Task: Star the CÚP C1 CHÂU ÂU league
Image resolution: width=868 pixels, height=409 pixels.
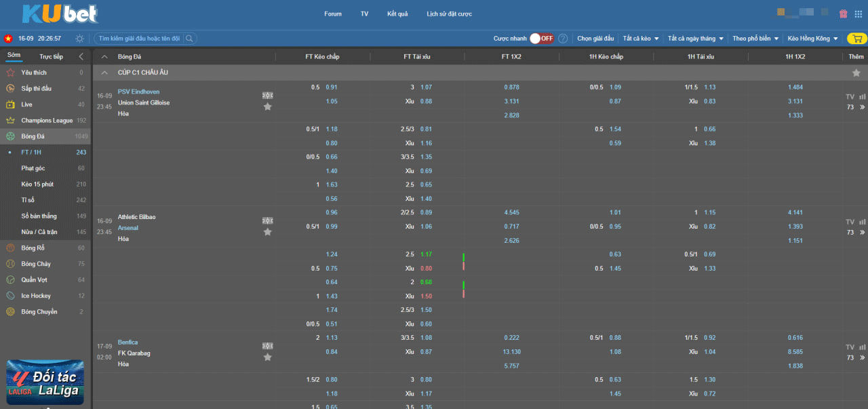Action: tap(856, 73)
